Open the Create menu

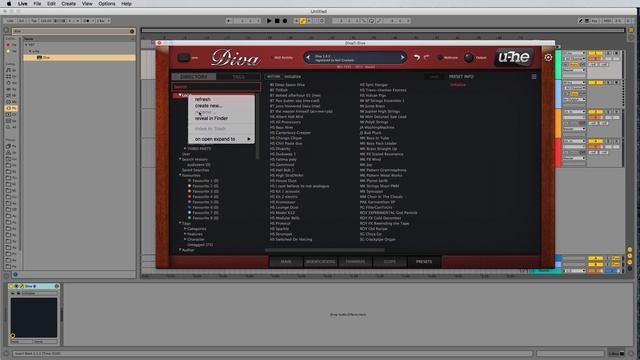(x=69, y=4)
